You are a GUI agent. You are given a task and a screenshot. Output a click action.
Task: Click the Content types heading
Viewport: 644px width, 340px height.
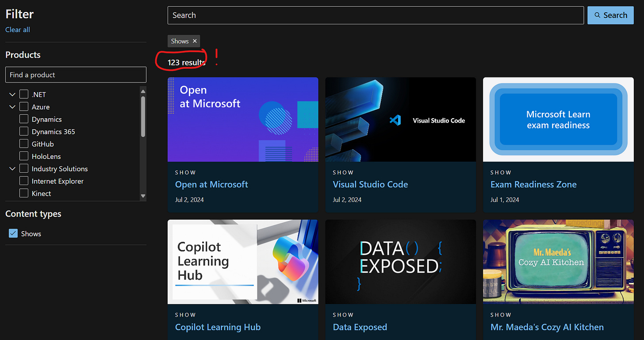click(x=33, y=214)
